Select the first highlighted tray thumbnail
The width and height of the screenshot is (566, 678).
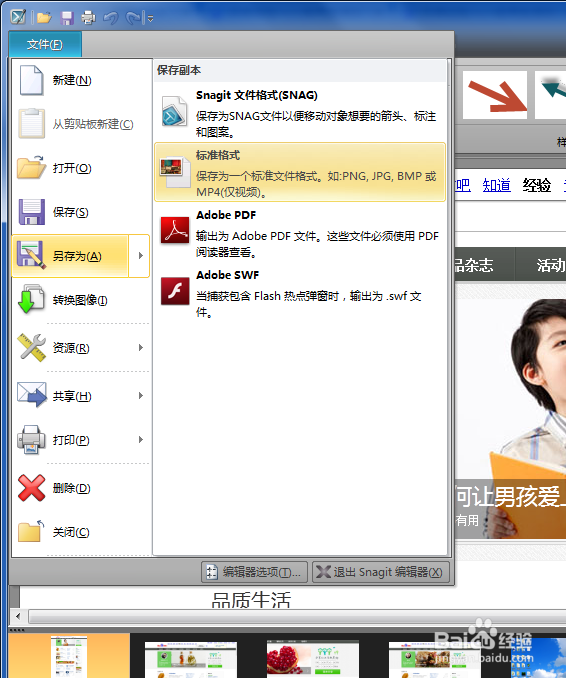(69, 656)
